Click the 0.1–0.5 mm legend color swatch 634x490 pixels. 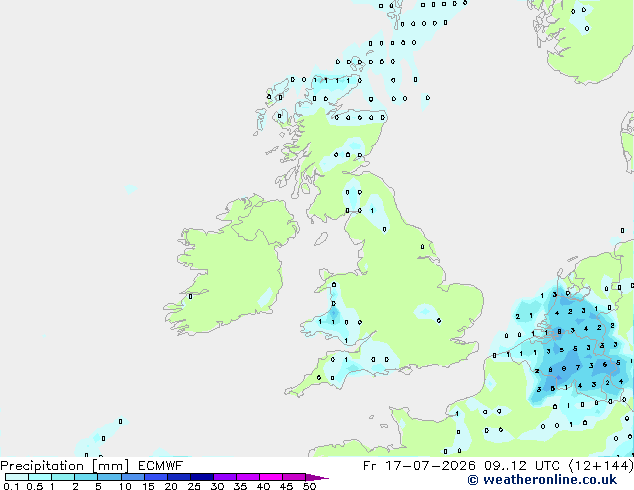click(17, 477)
